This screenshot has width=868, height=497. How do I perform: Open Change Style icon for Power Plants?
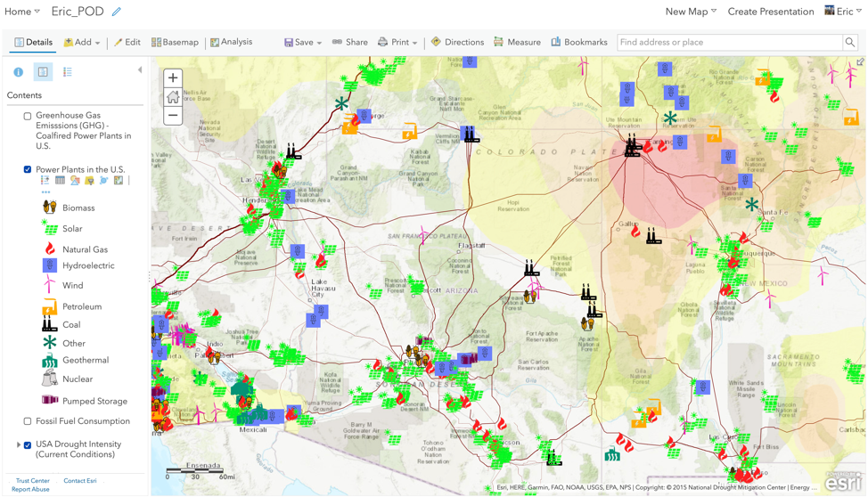click(75, 181)
